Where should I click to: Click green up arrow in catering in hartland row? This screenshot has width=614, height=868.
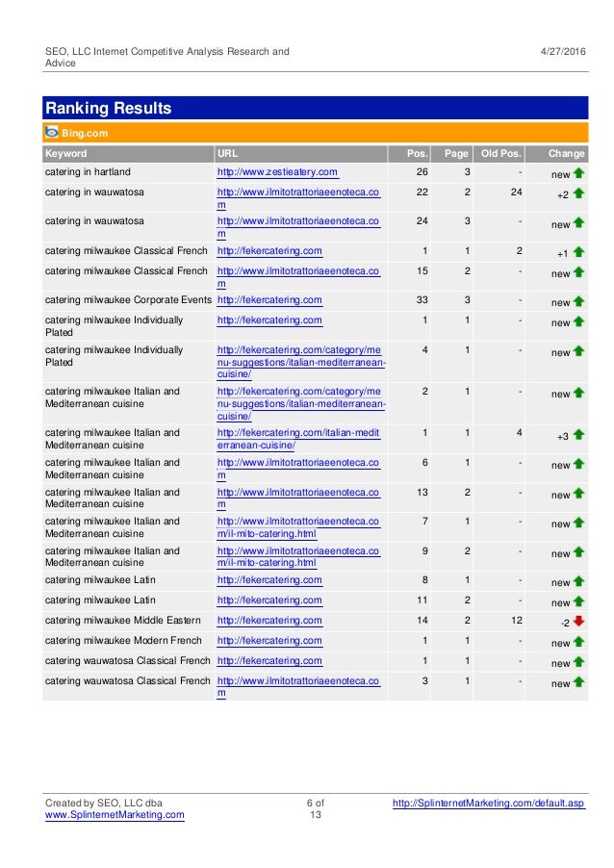pos(579,173)
